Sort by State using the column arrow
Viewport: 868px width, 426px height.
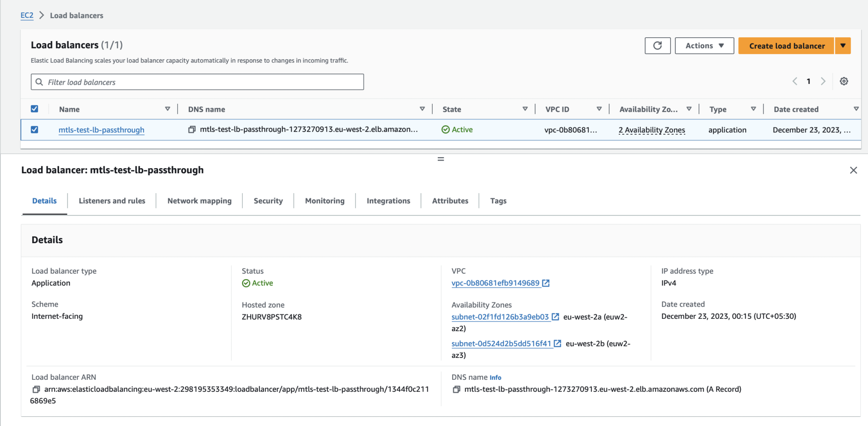tap(526, 109)
